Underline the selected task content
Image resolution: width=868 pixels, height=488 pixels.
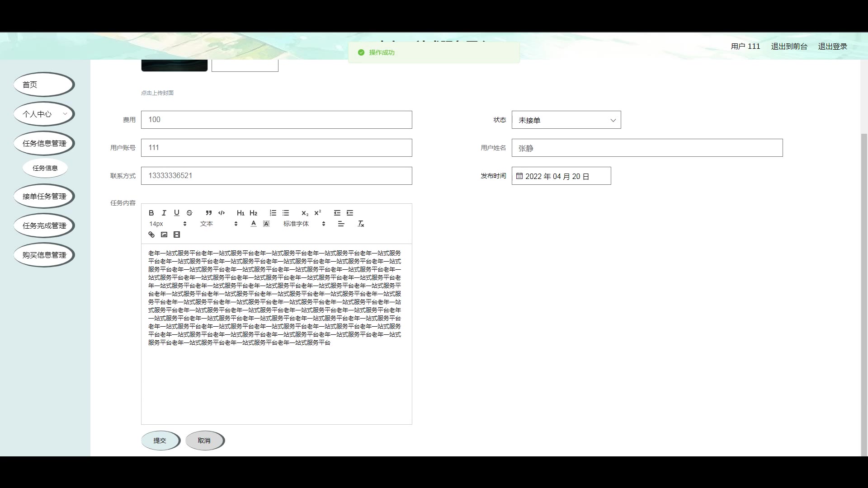pos(177,213)
